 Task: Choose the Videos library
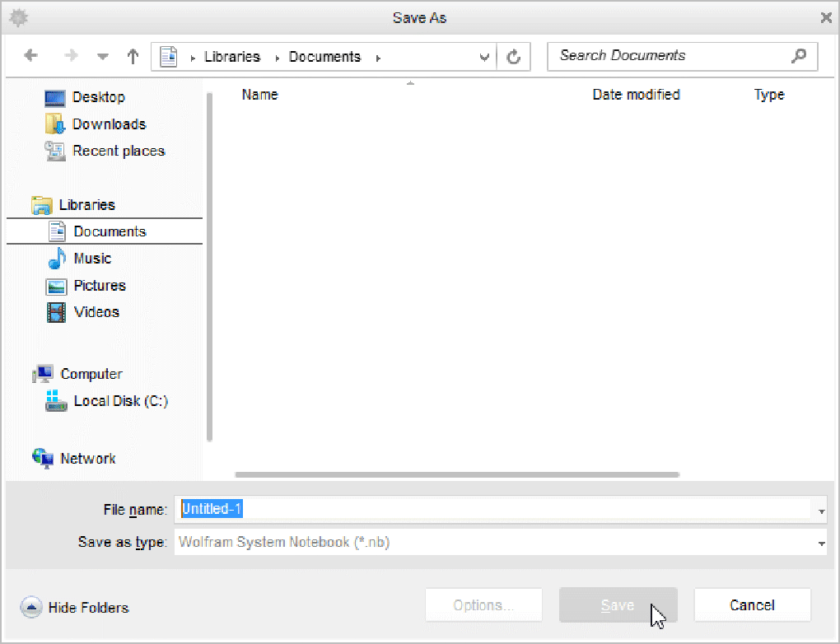96,312
